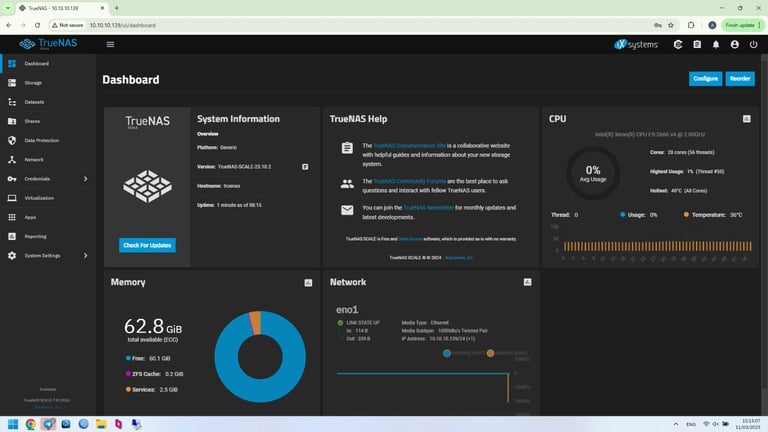Expand the System Settings submenu chevron
Screen dimensions: 768x432
(x=85, y=256)
